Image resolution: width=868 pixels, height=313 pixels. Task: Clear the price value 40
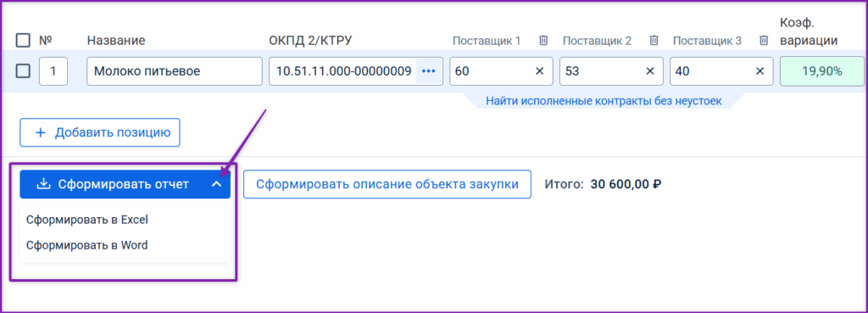[760, 71]
